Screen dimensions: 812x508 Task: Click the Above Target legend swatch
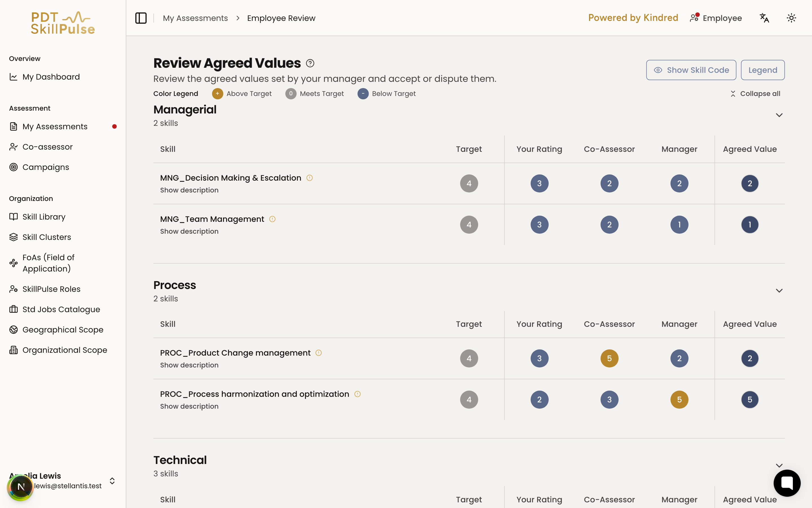click(x=217, y=94)
